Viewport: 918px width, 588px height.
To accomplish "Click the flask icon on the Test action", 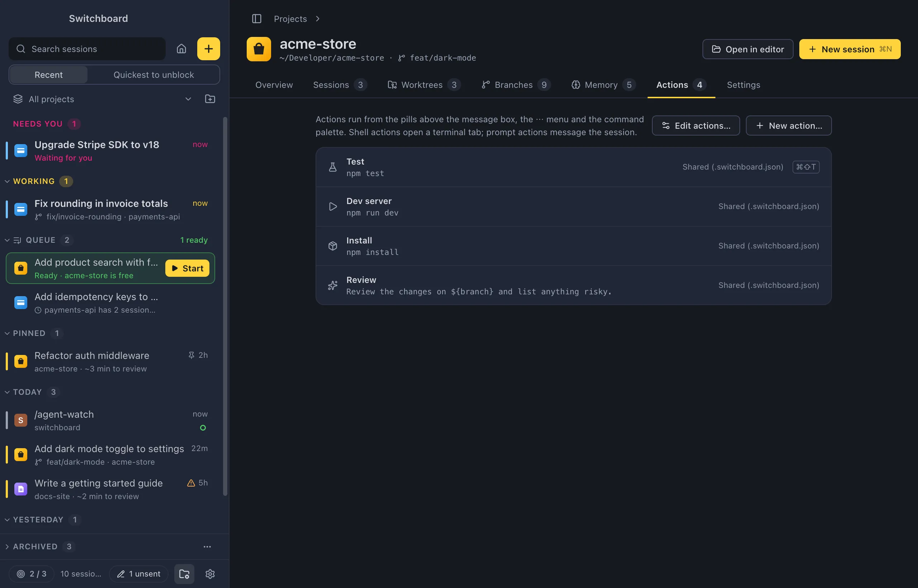I will [333, 167].
